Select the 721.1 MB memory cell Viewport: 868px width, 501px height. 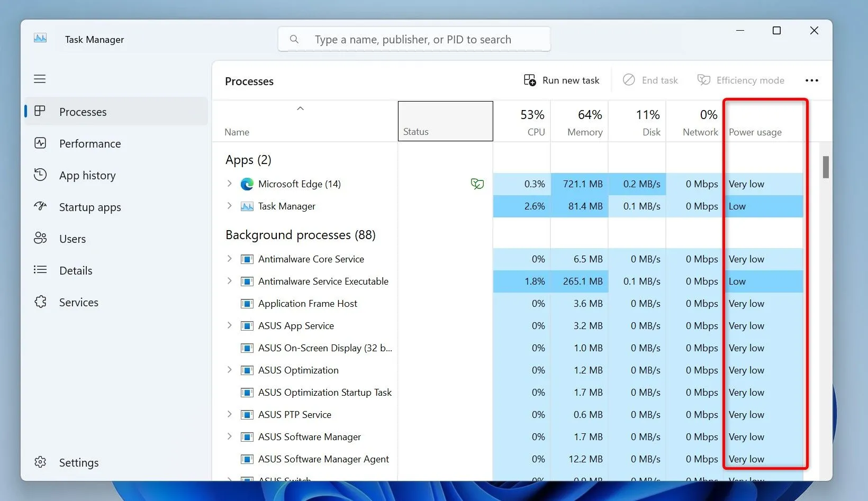click(580, 184)
